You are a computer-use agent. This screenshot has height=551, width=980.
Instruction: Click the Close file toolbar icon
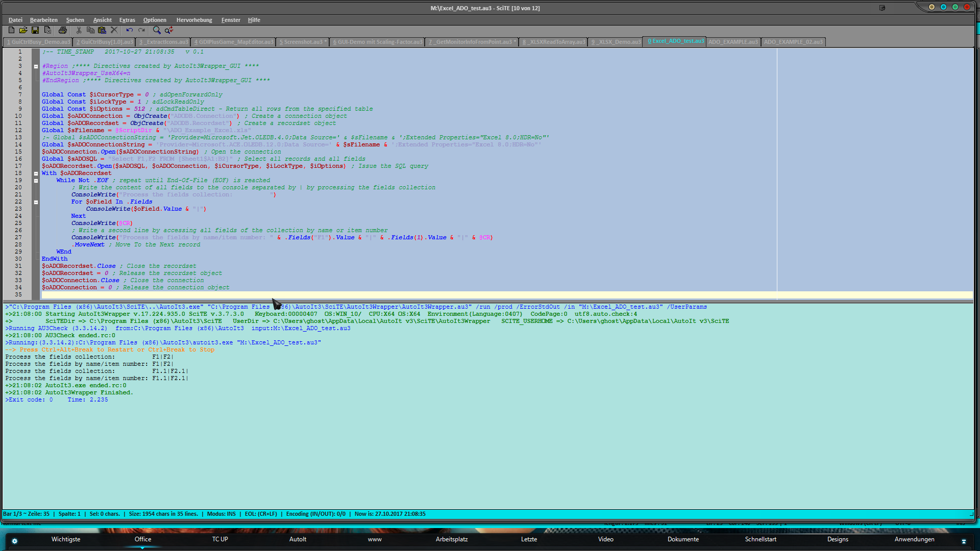pyautogui.click(x=47, y=31)
